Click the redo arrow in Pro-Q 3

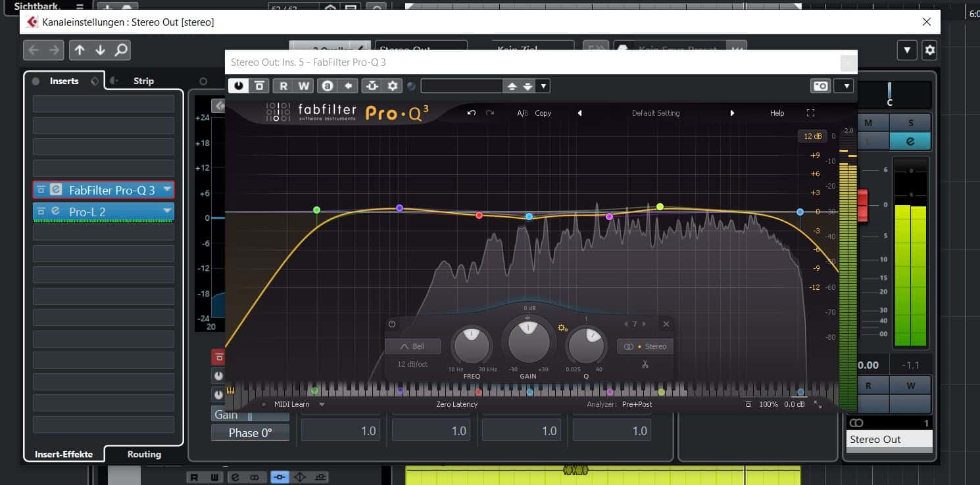490,113
